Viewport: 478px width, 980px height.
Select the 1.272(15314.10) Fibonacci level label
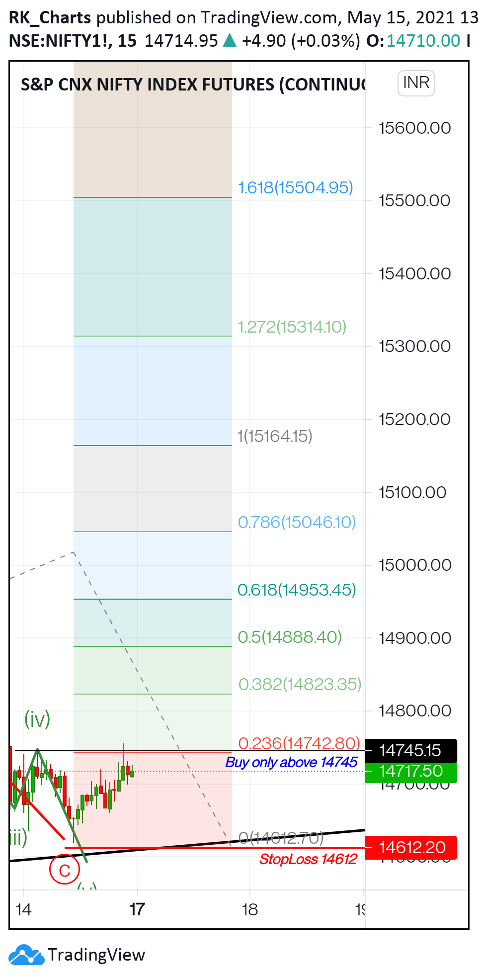pyautogui.click(x=292, y=327)
